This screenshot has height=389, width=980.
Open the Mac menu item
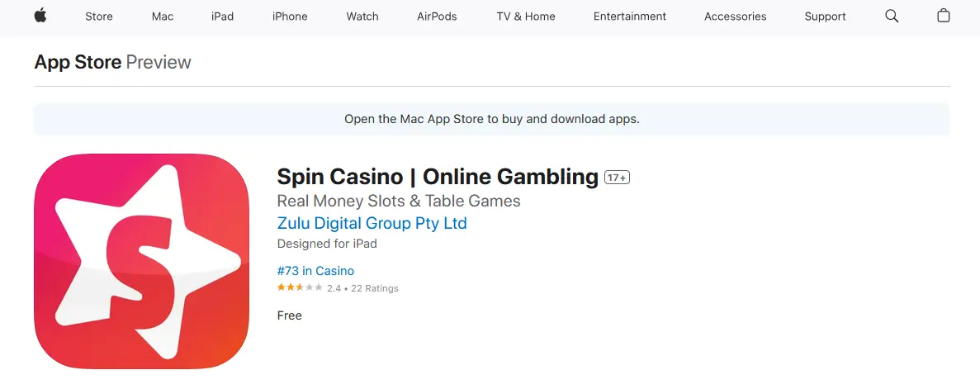(163, 17)
